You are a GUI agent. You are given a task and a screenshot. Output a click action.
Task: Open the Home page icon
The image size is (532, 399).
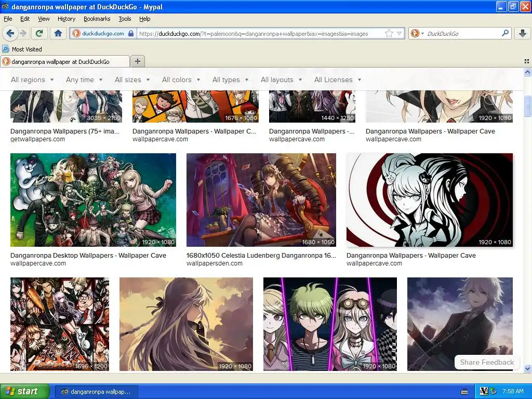click(58, 33)
